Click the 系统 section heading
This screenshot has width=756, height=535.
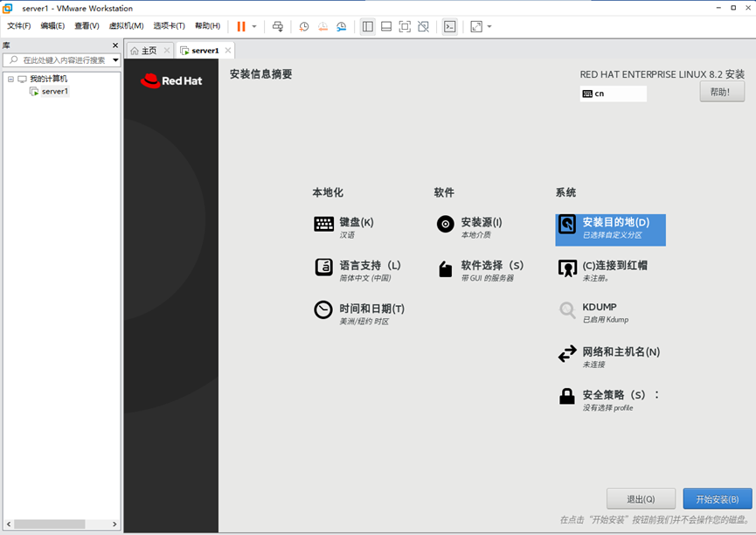click(565, 192)
